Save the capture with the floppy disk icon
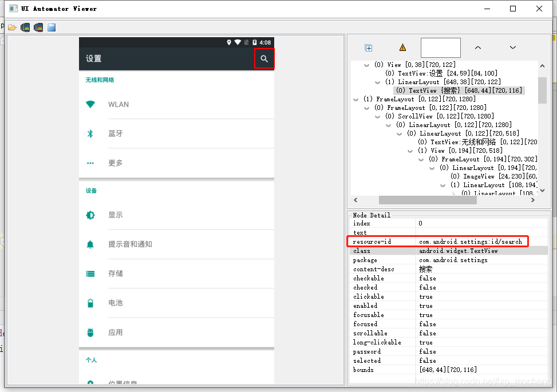 click(x=52, y=27)
